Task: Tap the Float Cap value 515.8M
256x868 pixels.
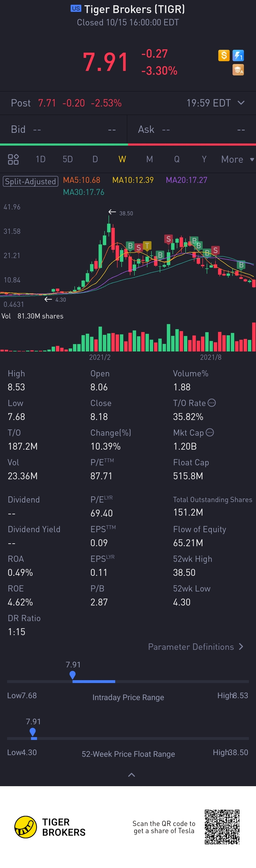Action: (188, 476)
